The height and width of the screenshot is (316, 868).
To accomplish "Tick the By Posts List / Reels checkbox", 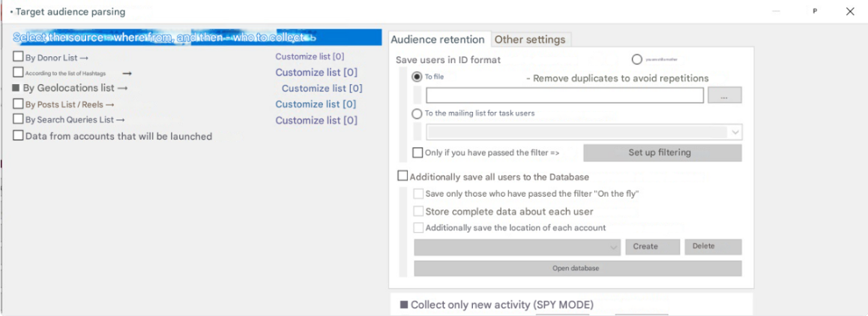I will click(x=18, y=104).
